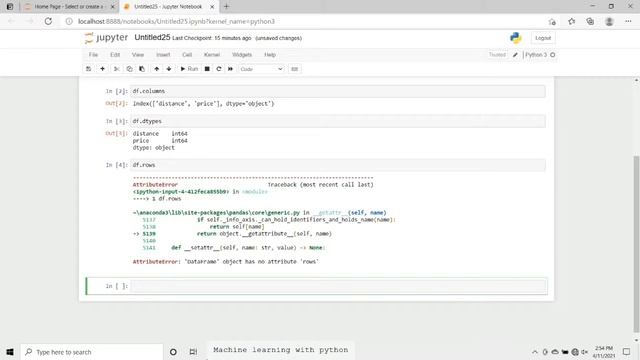
Task: Click the Python logo icon
Action: coord(516,38)
